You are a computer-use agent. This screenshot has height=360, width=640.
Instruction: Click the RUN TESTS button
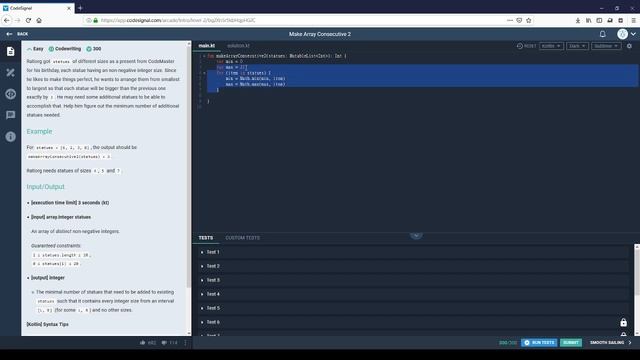539,342
